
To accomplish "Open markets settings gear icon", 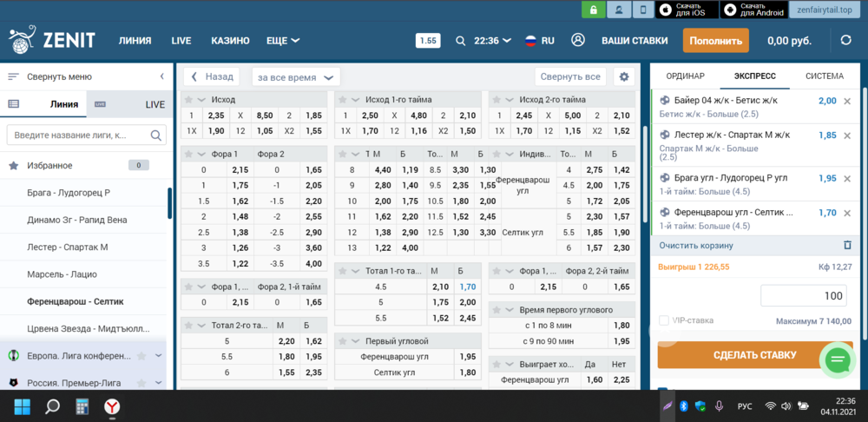I will 624,77.
